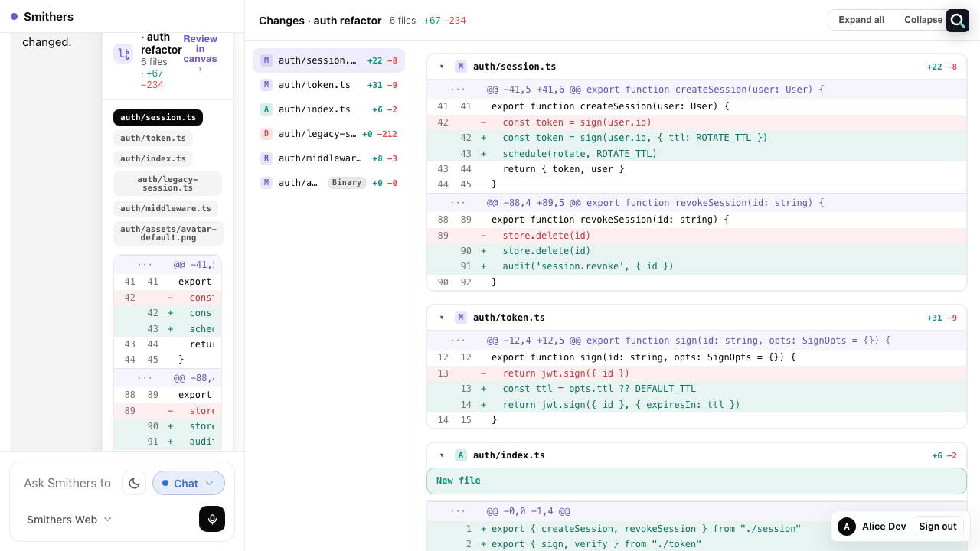Click the search magnifier icon
This screenshot has height=551, width=980.
(958, 21)
